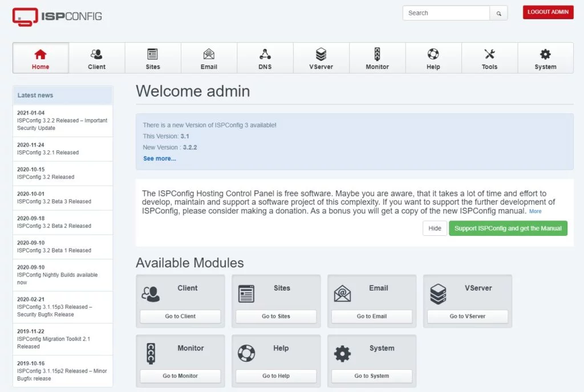Click the System gear icon
The height and width of the screenshot is (392, 584).
click(x=546, y=54)
